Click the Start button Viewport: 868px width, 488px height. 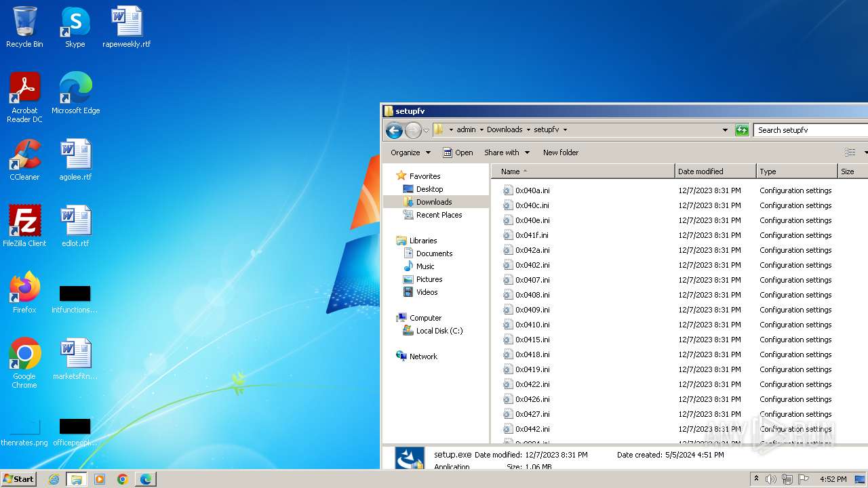tap(18, 479)
